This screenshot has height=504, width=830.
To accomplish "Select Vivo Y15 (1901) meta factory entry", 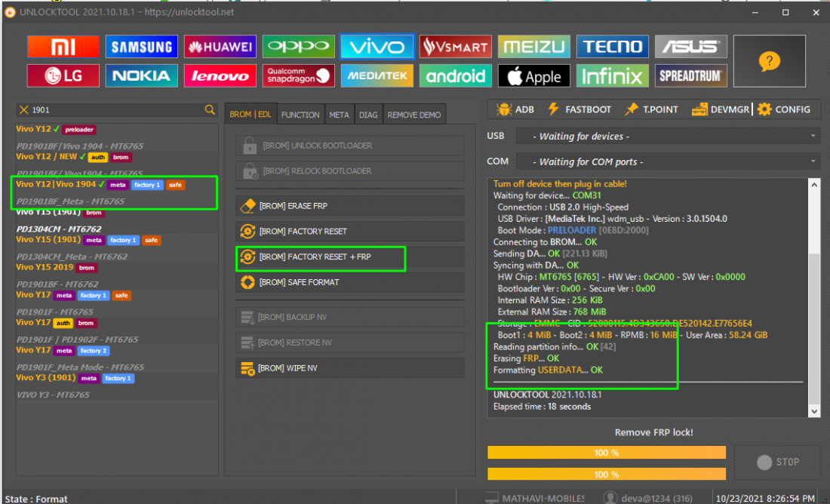I will 116,247.
